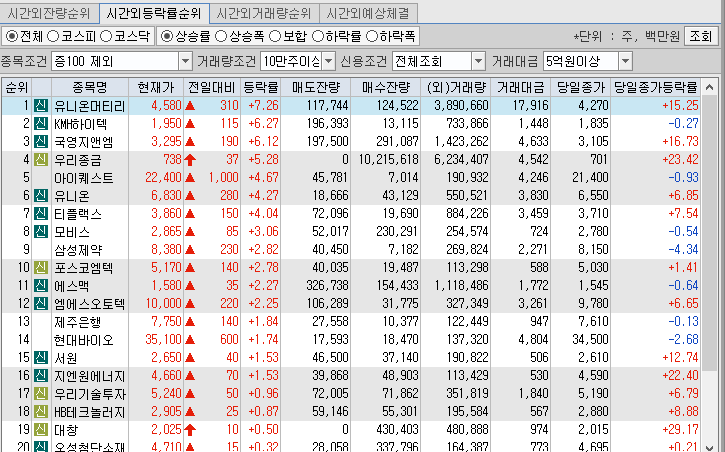
Task: Click the olive 신 badge beside 대창
Action: [x=41, y=430]
